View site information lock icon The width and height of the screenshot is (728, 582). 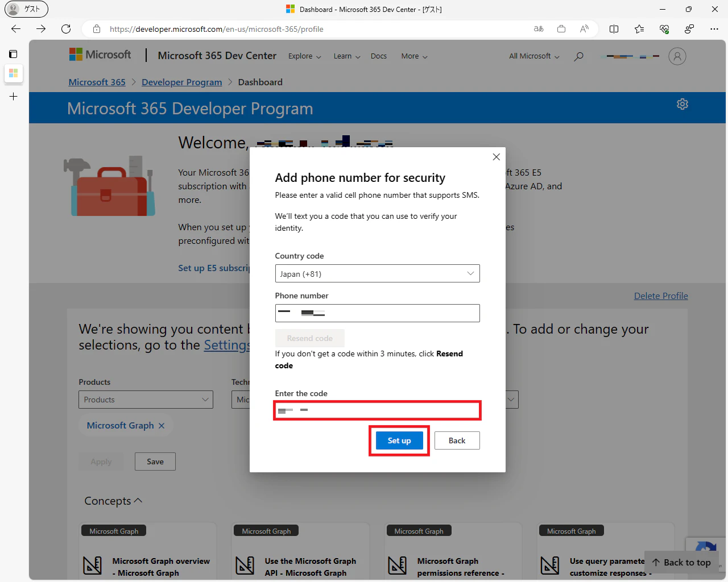97,29
